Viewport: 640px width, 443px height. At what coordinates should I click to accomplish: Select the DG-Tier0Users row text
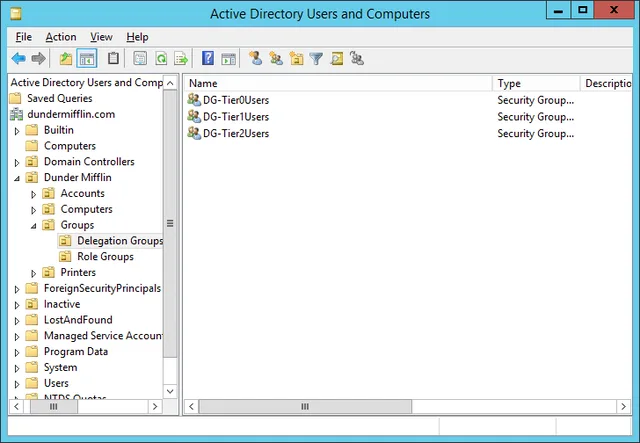[x=236, y=100]
